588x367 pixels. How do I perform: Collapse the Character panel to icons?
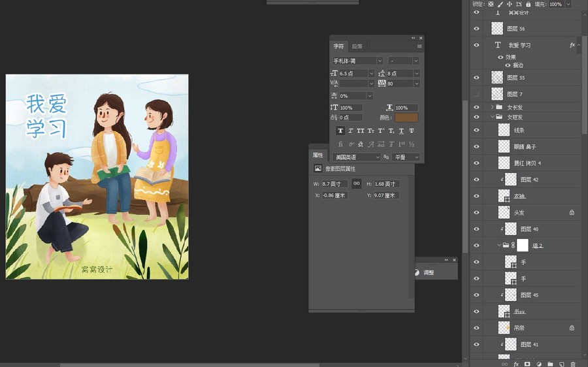click(414, 38)
